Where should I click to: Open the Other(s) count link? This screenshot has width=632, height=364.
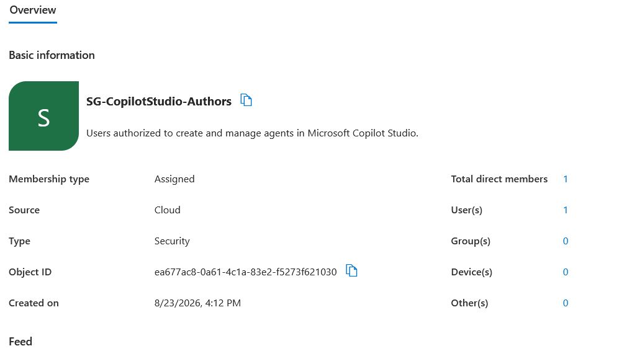coord(566,303)
